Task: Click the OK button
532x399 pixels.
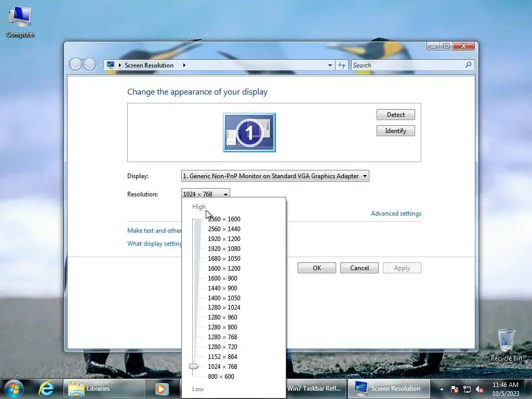Action: coord(317,268)
